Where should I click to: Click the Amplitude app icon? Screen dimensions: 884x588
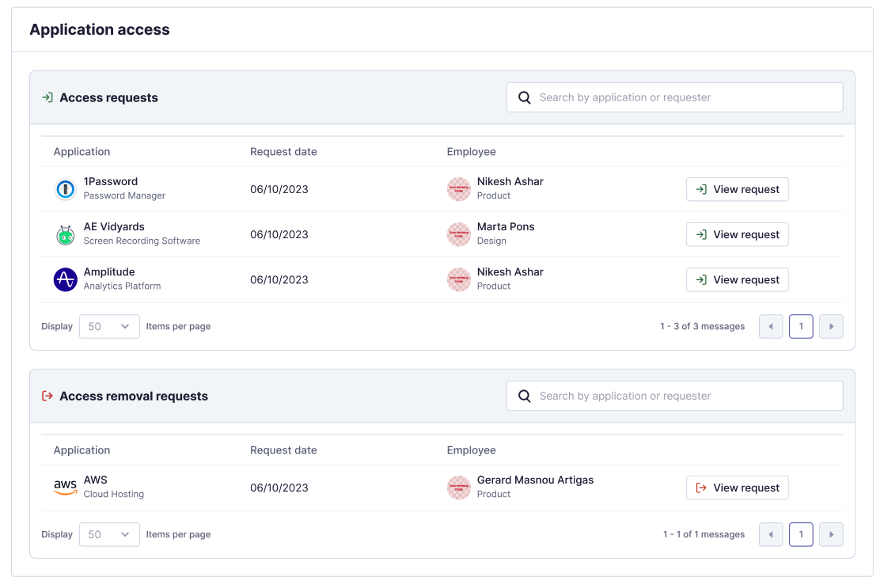[x=65, y=279]
